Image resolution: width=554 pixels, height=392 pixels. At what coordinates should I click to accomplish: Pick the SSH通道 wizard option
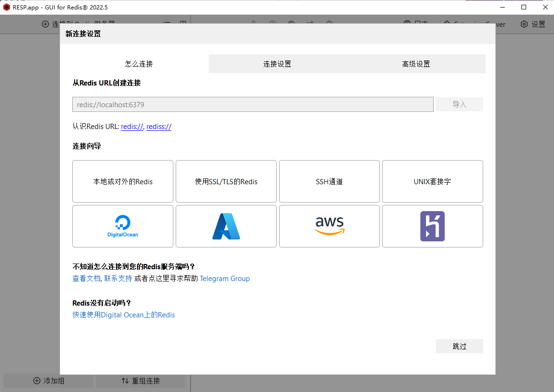coord(329,181)
